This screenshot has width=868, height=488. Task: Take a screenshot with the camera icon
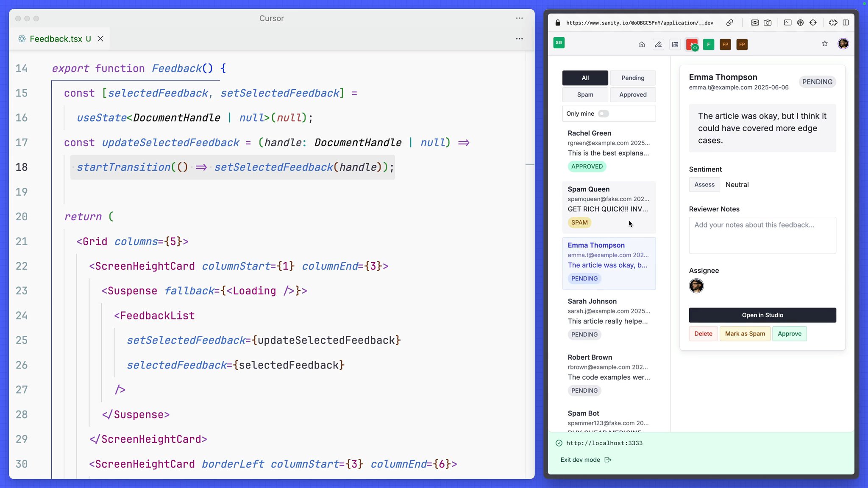(768, 23)
